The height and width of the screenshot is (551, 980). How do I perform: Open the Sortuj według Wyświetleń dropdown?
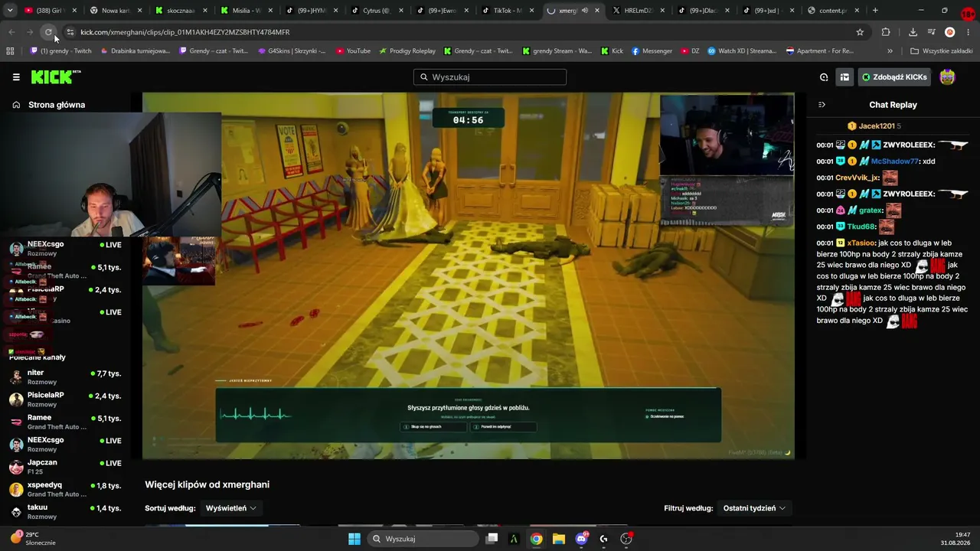point(231,508)
